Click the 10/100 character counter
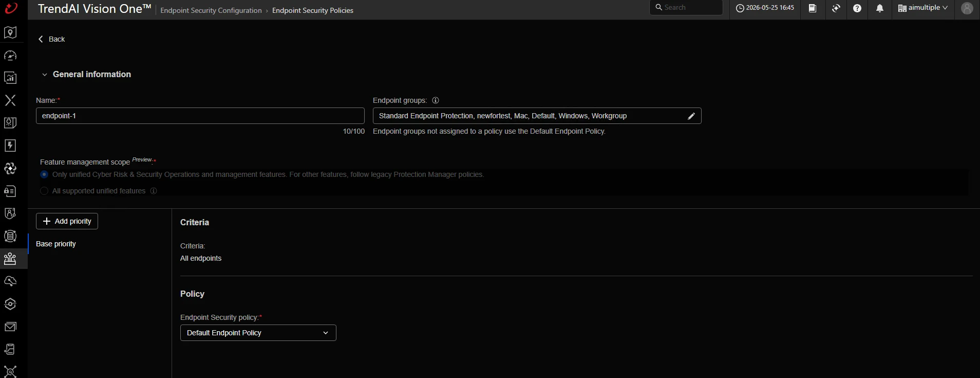 click(x=354, y=131)
